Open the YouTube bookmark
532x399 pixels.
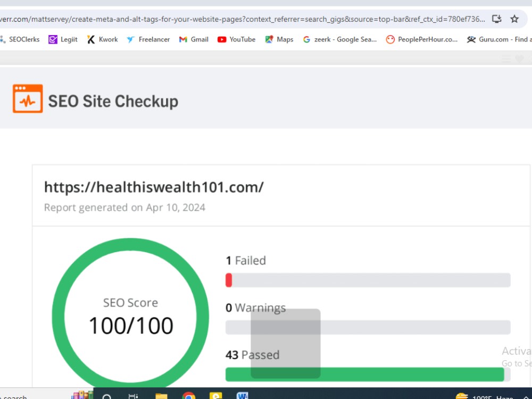237,39
